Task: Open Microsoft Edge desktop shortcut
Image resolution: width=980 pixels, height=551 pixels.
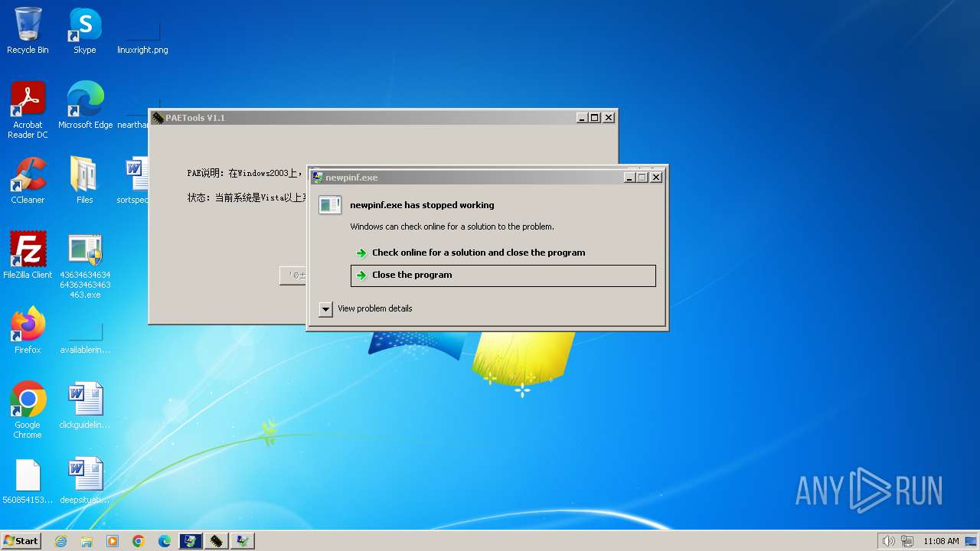Action: point(85,105)
